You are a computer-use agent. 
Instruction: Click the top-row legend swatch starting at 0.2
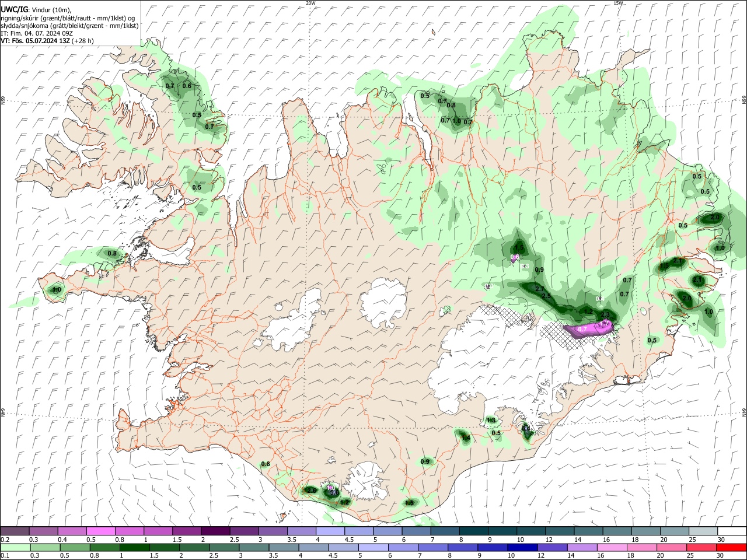(x=15, y=531)
